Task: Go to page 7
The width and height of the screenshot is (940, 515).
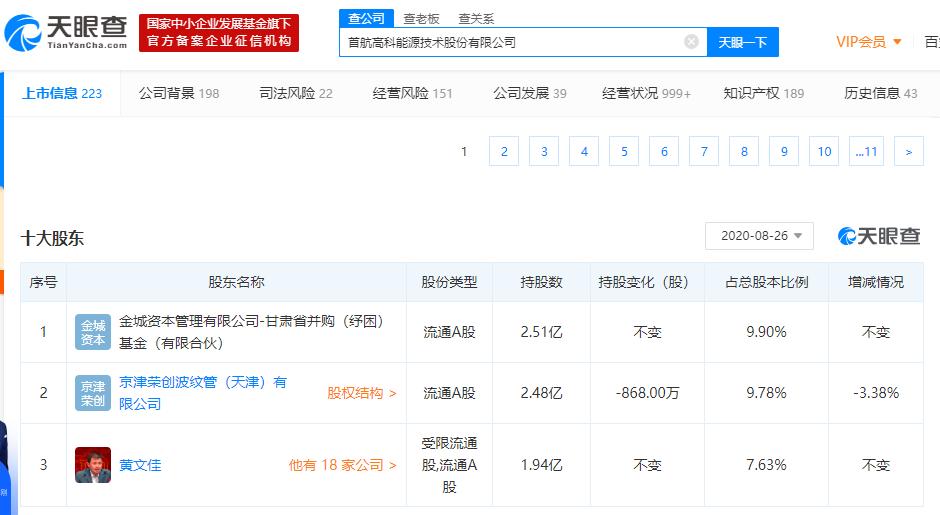Action: click(704, 151)
